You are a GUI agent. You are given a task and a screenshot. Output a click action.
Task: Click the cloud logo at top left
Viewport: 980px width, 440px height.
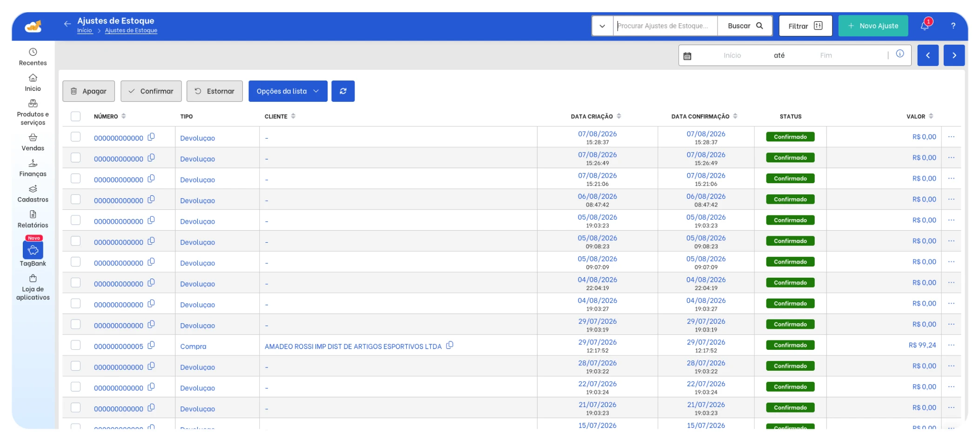click(x=33, y=27)
